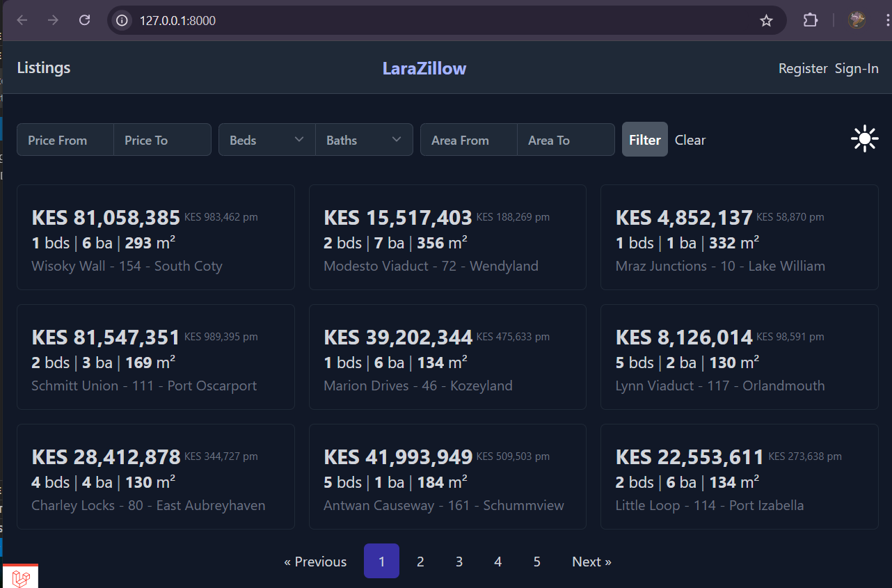Click the Clear filters link
This screenshot has height=588, width=892.
click(690, 140)
